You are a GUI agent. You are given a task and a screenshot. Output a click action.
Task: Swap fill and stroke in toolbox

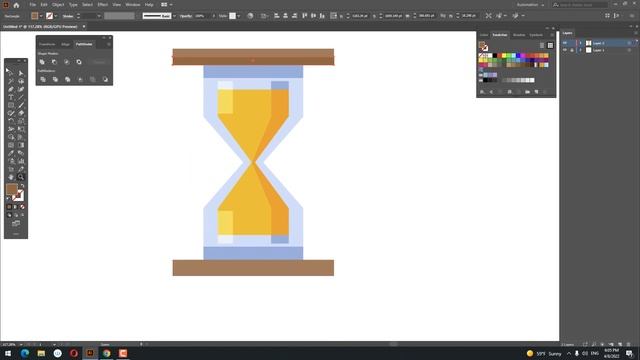point(22,186)
